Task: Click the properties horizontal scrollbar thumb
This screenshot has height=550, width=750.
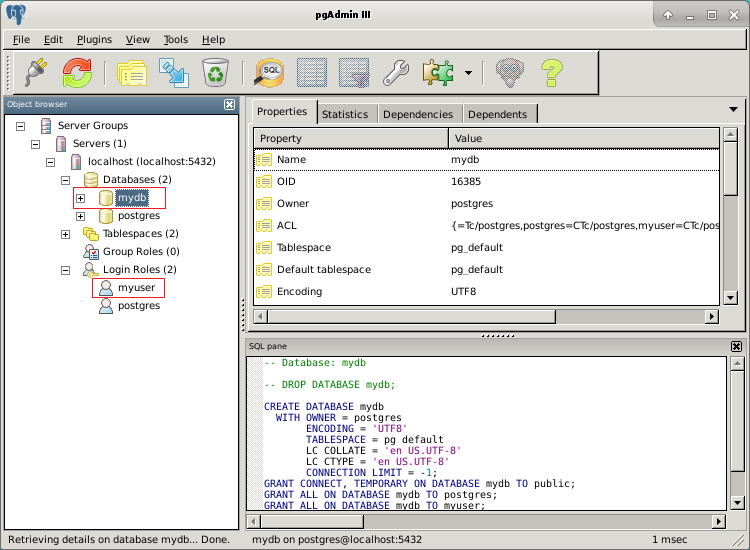Action: pyautogui.click(x=411, y=317)
